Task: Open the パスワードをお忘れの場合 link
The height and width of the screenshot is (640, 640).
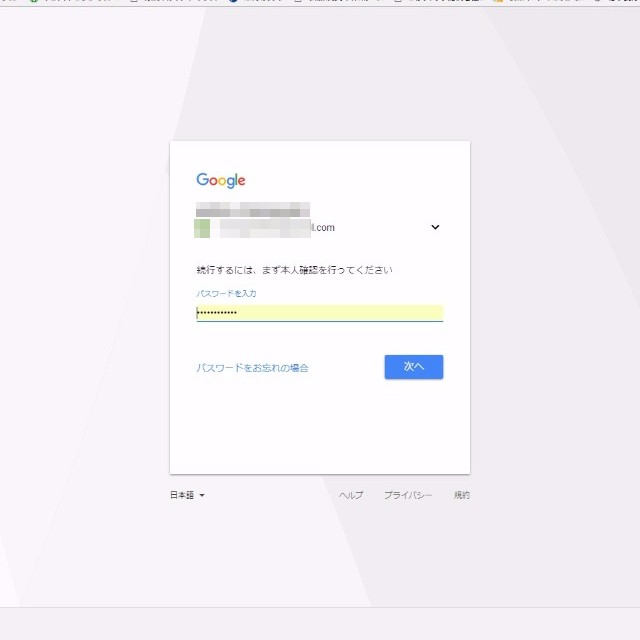Action: [252, 368]
